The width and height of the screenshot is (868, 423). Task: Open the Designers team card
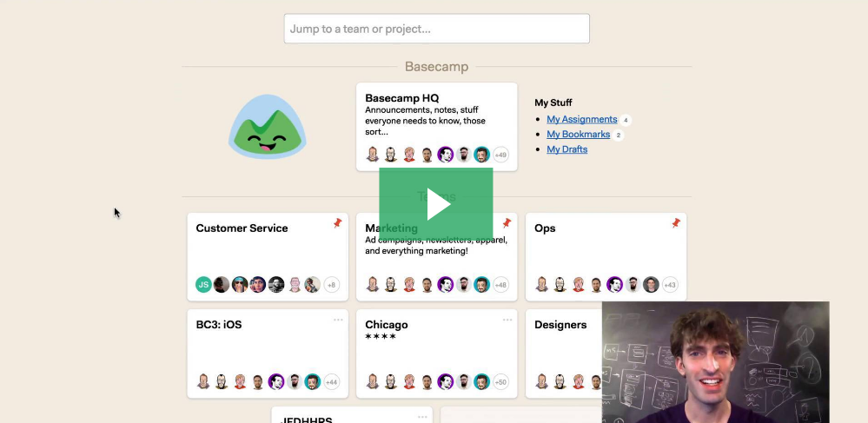click(x=564, y=354)
